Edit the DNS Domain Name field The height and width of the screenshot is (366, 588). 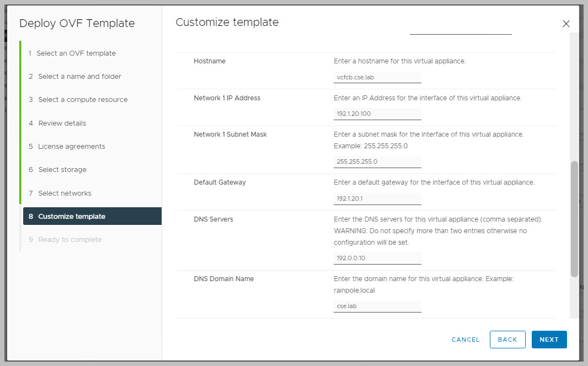click(377, 306)
